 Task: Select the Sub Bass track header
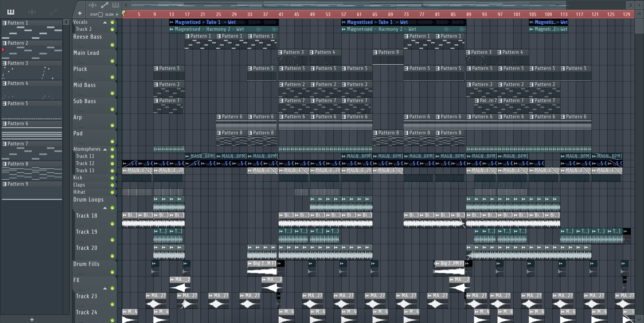click(95, 105)
